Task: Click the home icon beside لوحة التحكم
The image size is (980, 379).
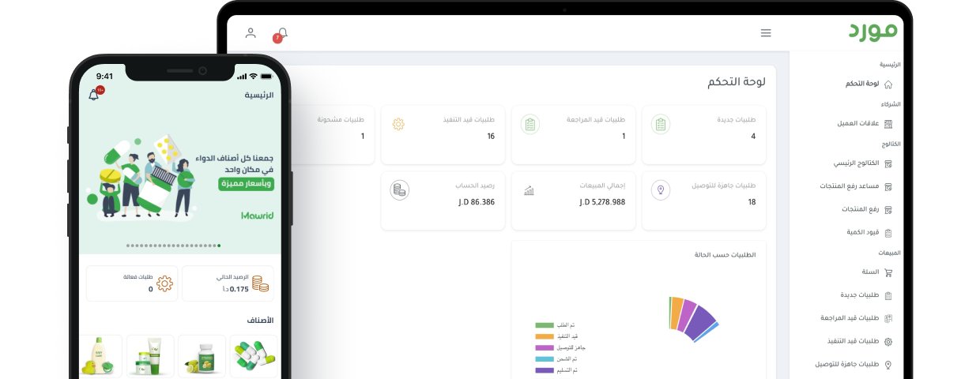Action: click(888, 84)
